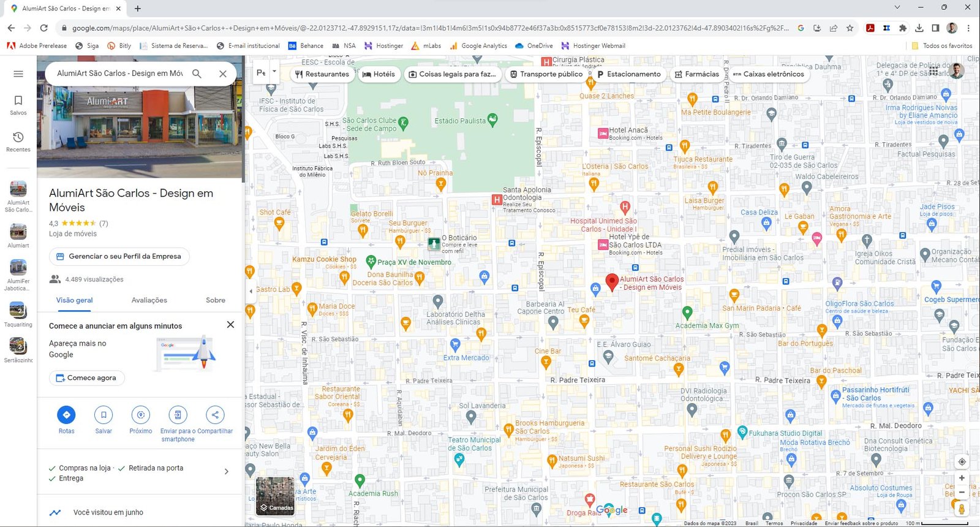Click the Comece agora button
980x527 pixels.
coord(86,378)
